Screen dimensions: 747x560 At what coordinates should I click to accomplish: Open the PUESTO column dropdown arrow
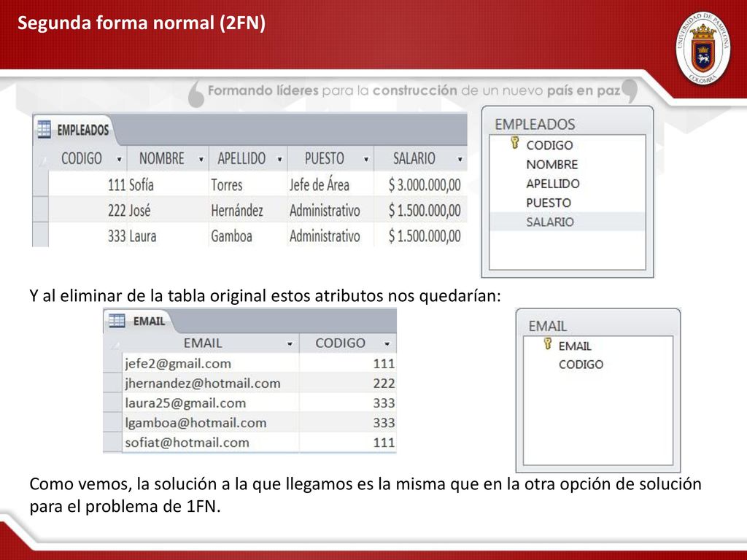pyautogui.click(x=366, y=160)
